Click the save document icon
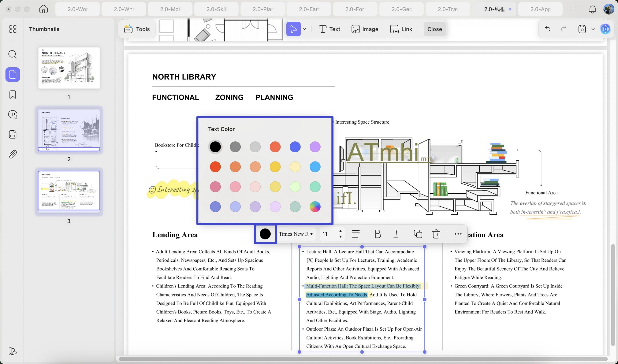The height and width of the screenshot is (364, 618). click(x=582, y=29)
